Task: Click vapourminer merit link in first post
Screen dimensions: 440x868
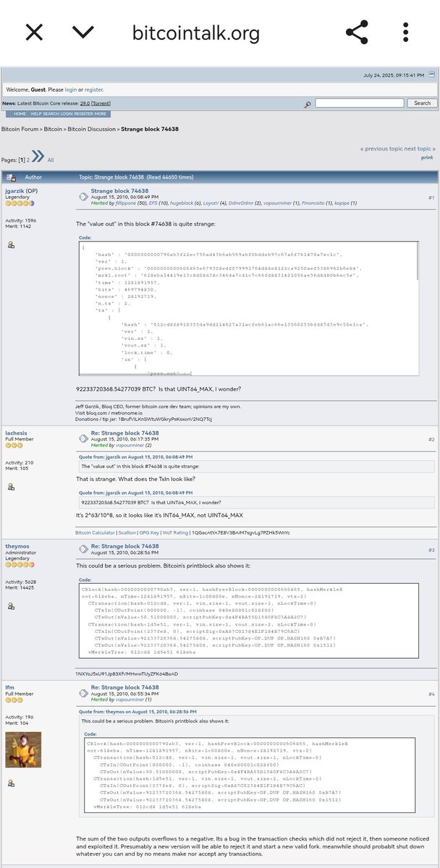Action: (277, 203)
